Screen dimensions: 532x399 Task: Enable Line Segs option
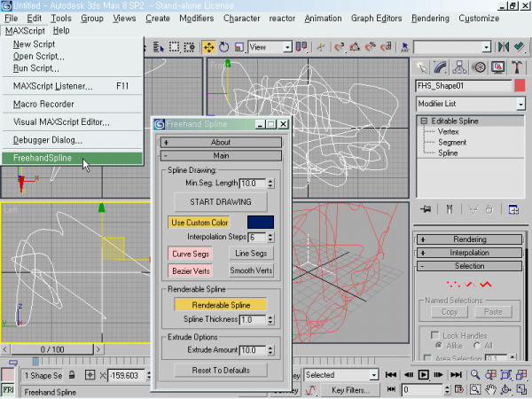[x=251, y=254]
